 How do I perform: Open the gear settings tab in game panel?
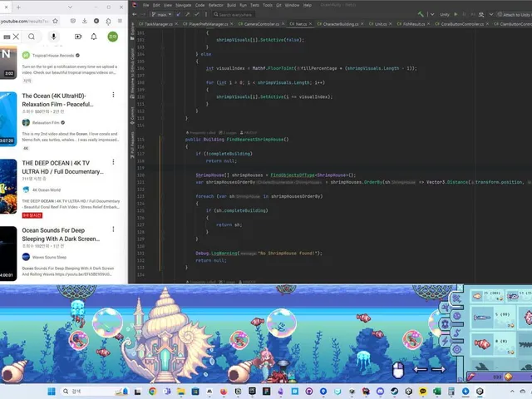coord(456,349)
